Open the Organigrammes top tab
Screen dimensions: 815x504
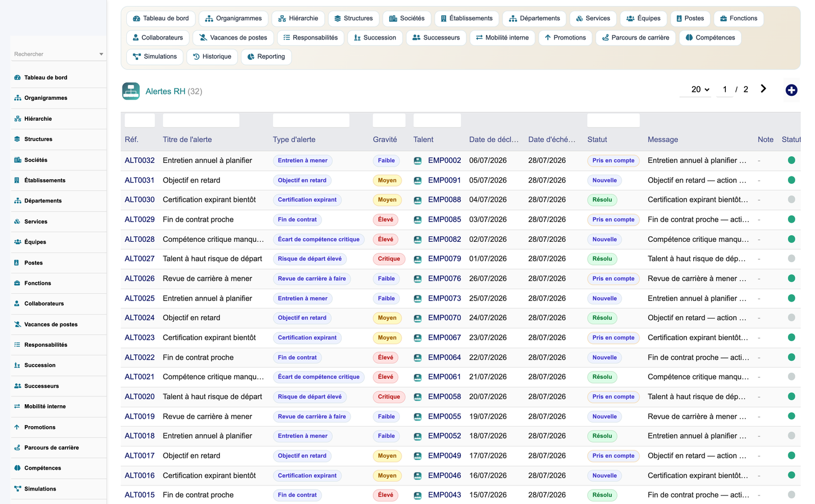click(234, 19)
